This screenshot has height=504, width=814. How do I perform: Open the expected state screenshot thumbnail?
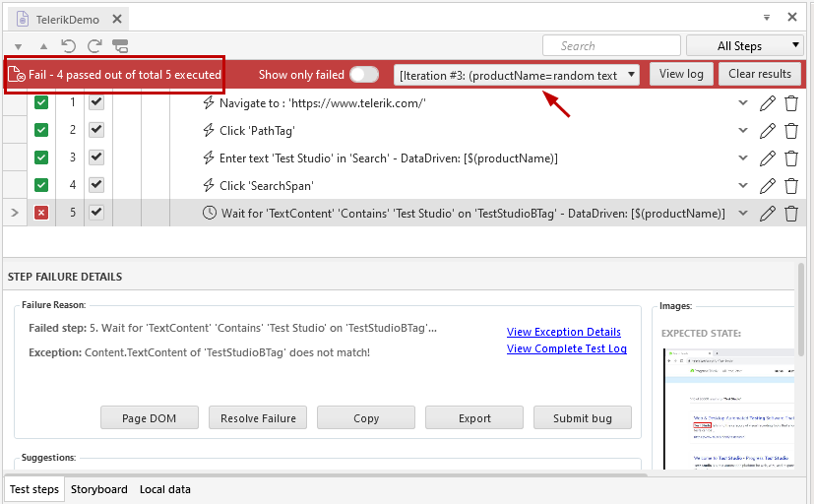click(729, 409)
